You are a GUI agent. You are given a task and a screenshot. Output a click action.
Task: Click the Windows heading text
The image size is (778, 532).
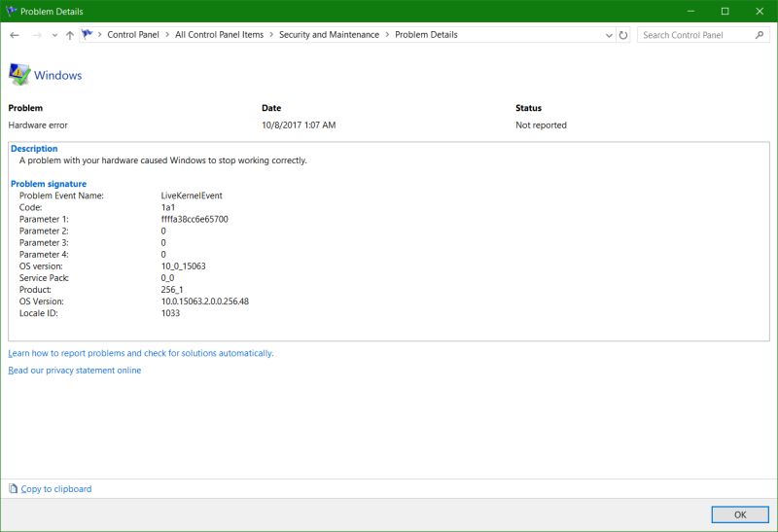pyautogui.click(x=58, y=76)
